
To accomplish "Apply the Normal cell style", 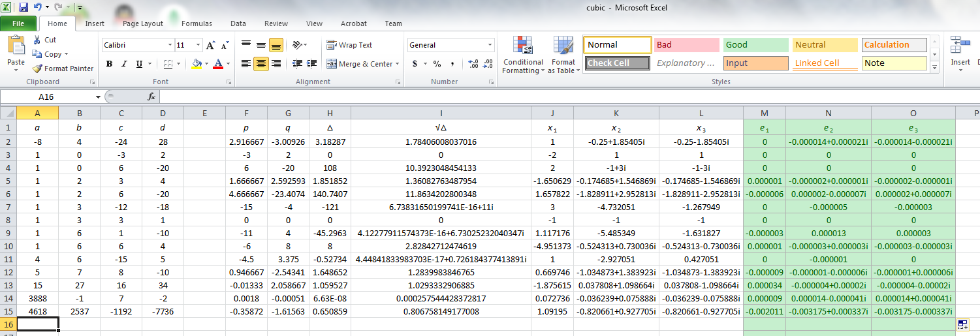I will tap(618, 45).
